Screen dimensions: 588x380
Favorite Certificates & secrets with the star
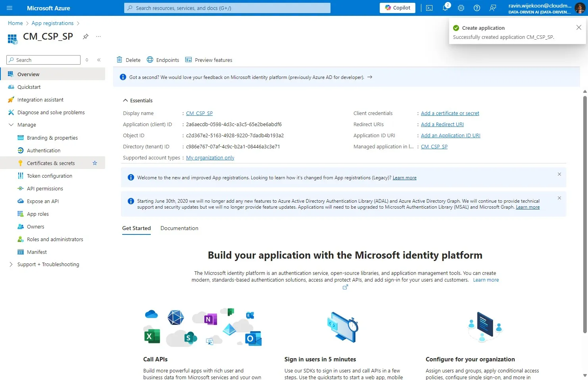(95, 163)
